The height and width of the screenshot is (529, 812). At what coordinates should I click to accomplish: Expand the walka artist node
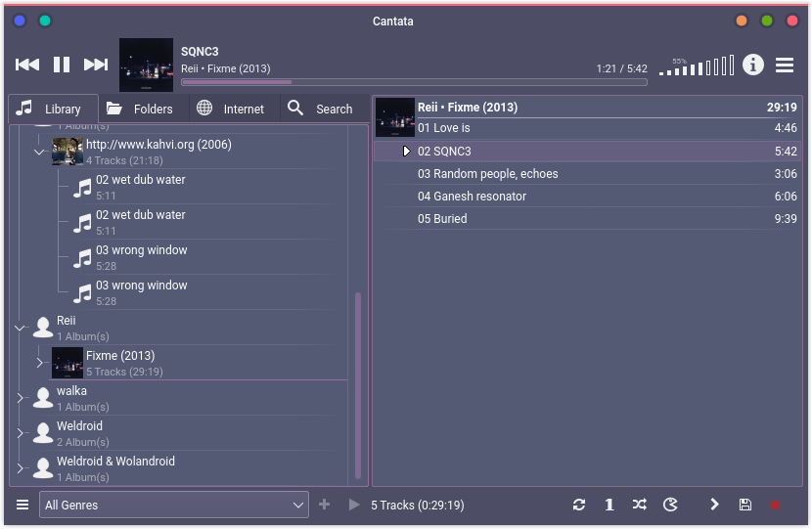(x=20, y=398)
